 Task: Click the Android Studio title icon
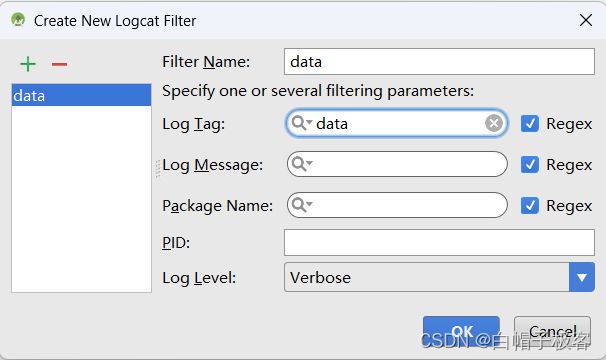(x=18, y=19)
